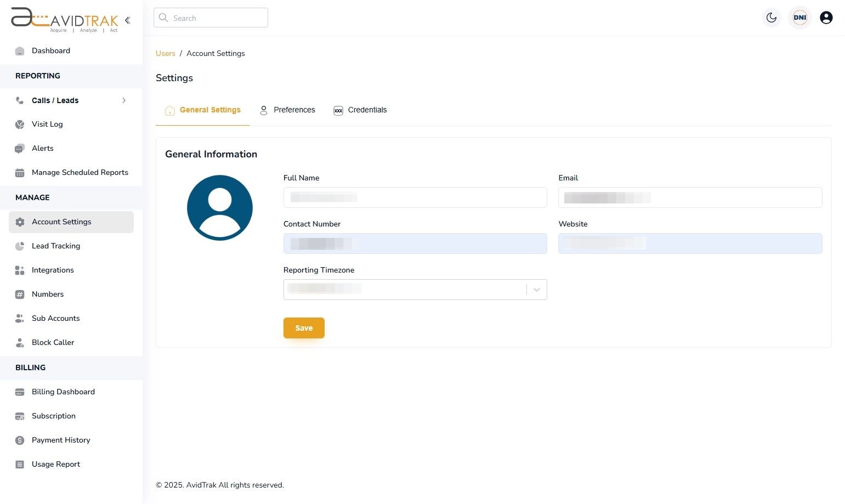
Task: Toggle dark mode with the moon icon
Action: point(771,18)
